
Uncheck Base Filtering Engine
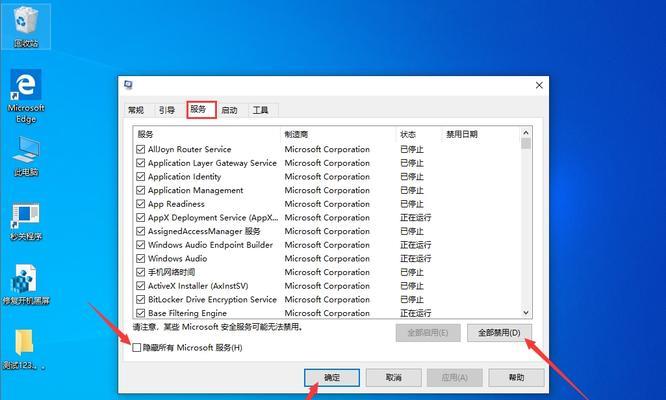[x=141, y=313]
